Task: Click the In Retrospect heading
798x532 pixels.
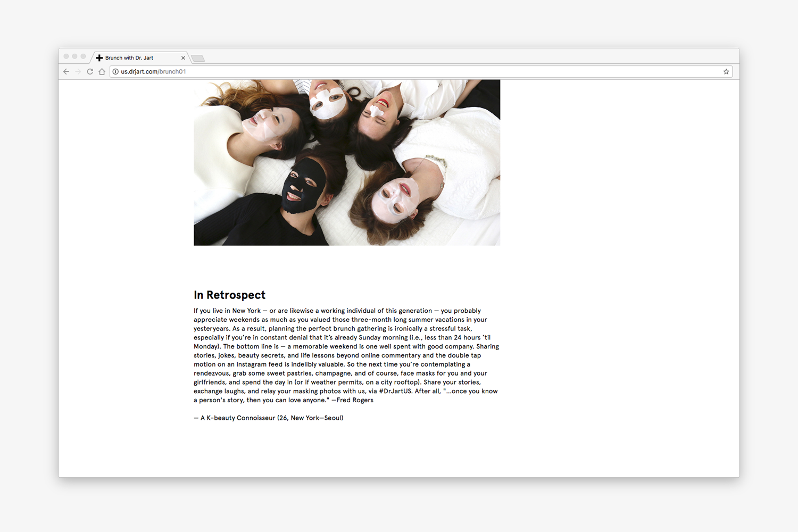Action: pos(229,295)
